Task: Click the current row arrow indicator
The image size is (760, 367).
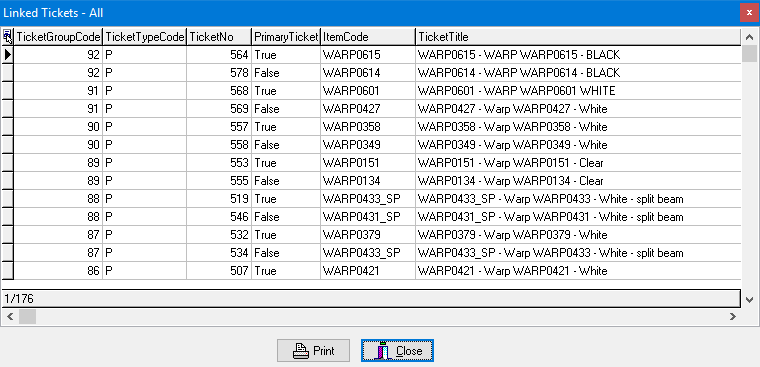Action: click(7, 55)
